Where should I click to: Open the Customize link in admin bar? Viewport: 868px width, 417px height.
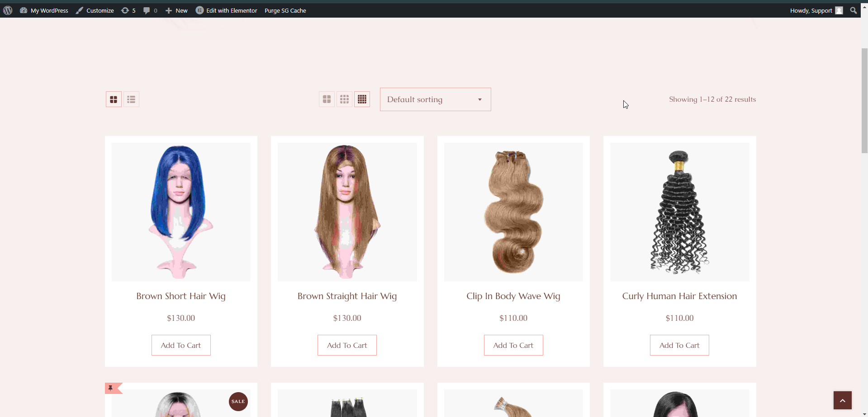pos(95,10)
